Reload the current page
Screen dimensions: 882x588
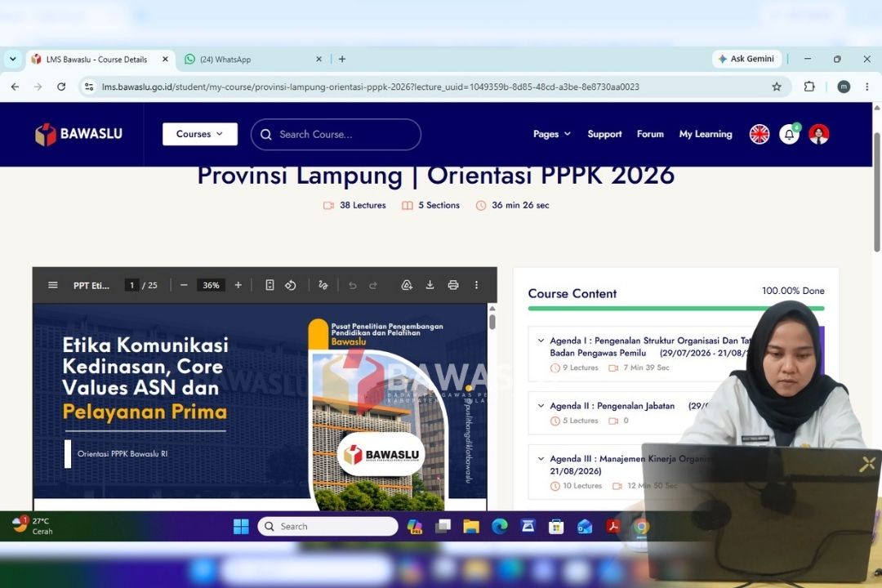61,87
